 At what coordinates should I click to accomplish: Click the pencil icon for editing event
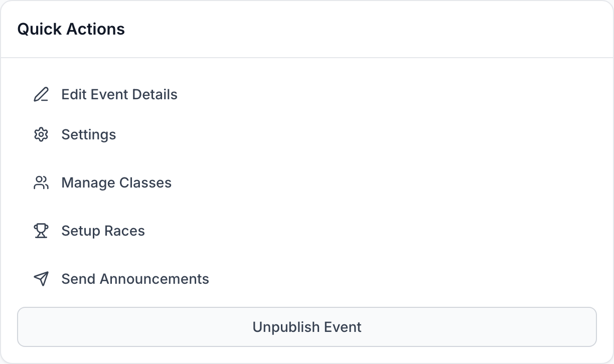(x=41, y=95)
